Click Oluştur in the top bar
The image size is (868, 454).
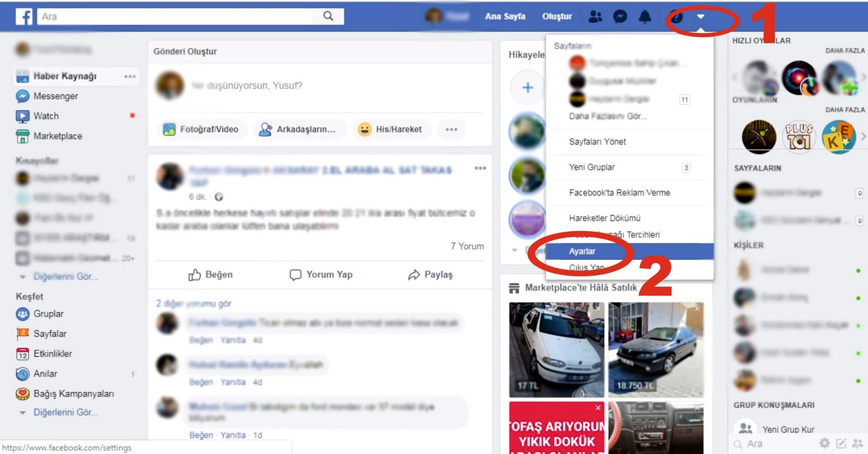pos(557,16)
